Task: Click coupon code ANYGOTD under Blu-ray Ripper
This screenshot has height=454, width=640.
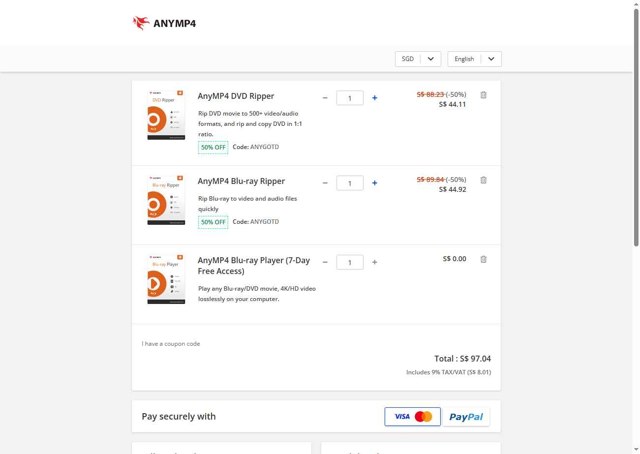Action: point(264,221)
